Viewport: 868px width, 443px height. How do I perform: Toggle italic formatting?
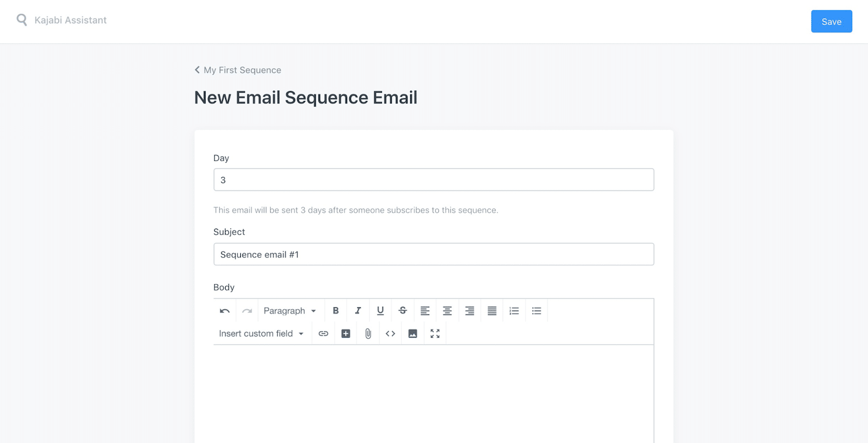(358, 311)
